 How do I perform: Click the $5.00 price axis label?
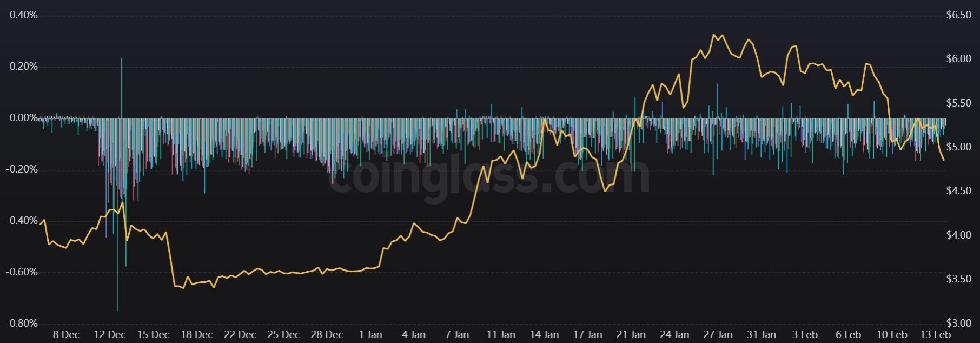(x=959, y=147)
